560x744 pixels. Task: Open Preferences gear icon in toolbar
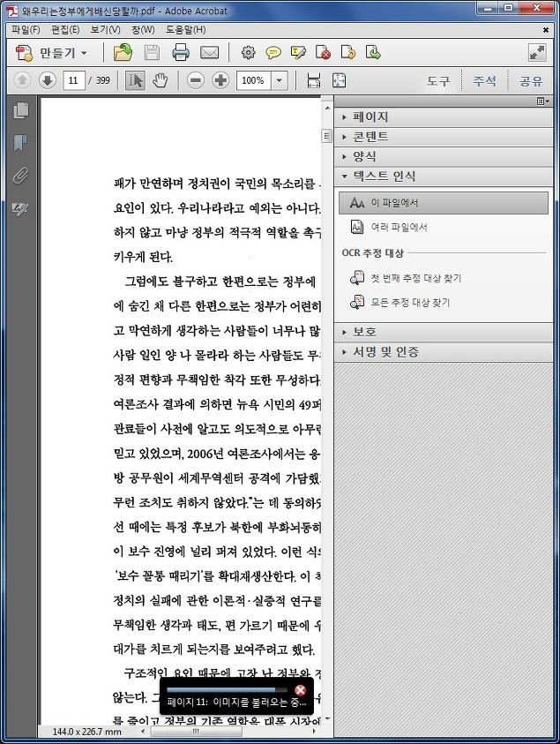pos(248,52)
